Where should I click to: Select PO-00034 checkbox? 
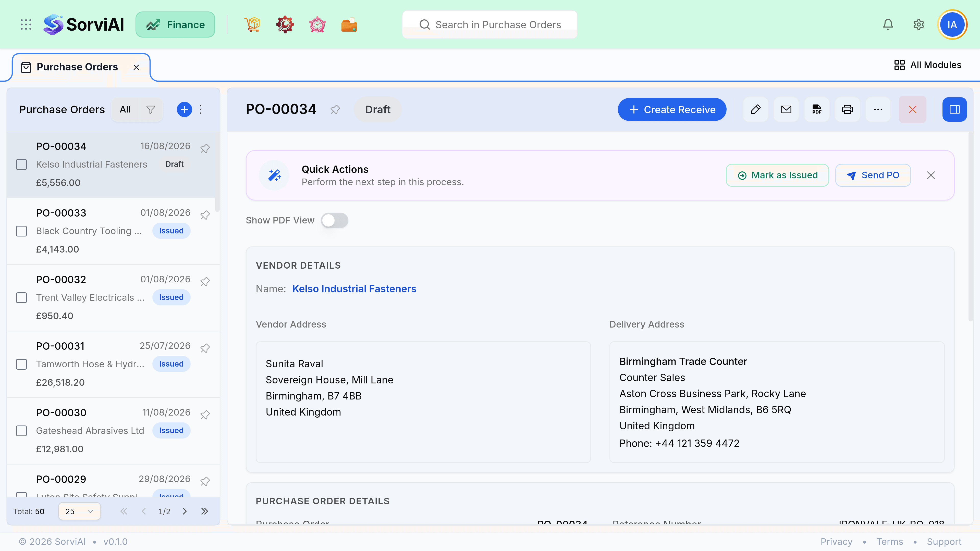coord(21,165)
